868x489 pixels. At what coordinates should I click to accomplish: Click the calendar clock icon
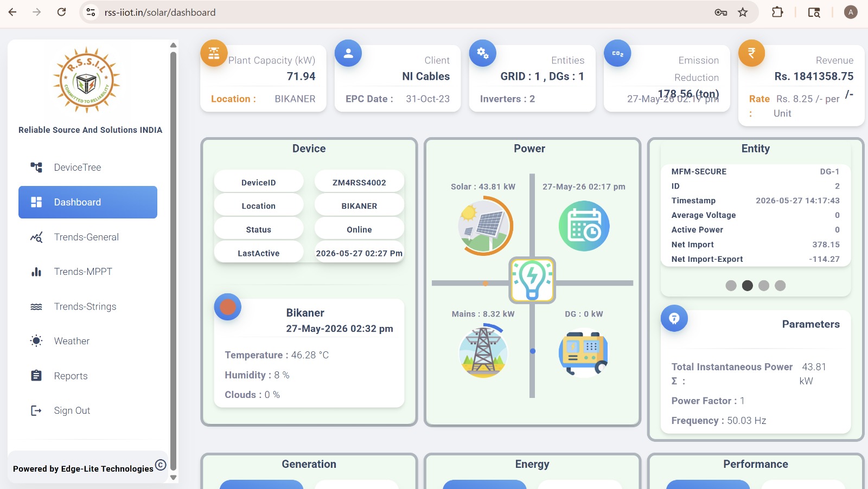(584, 226)
